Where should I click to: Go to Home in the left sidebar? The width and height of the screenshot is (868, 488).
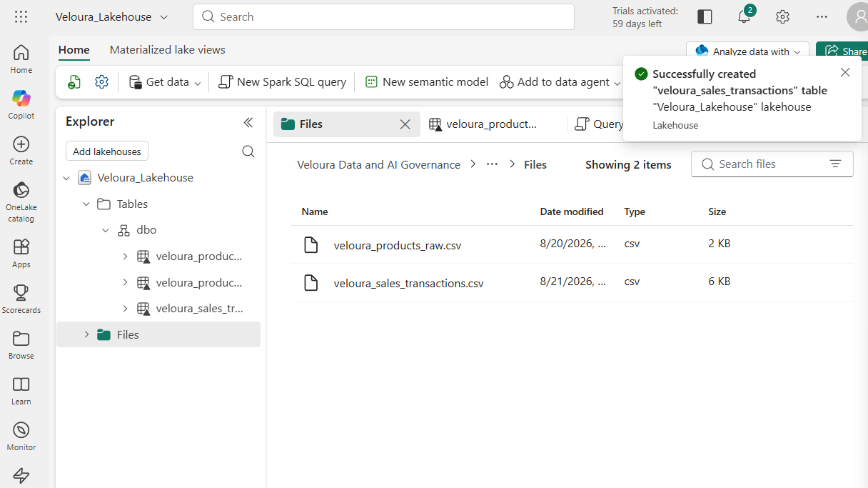tap(21, 59)
